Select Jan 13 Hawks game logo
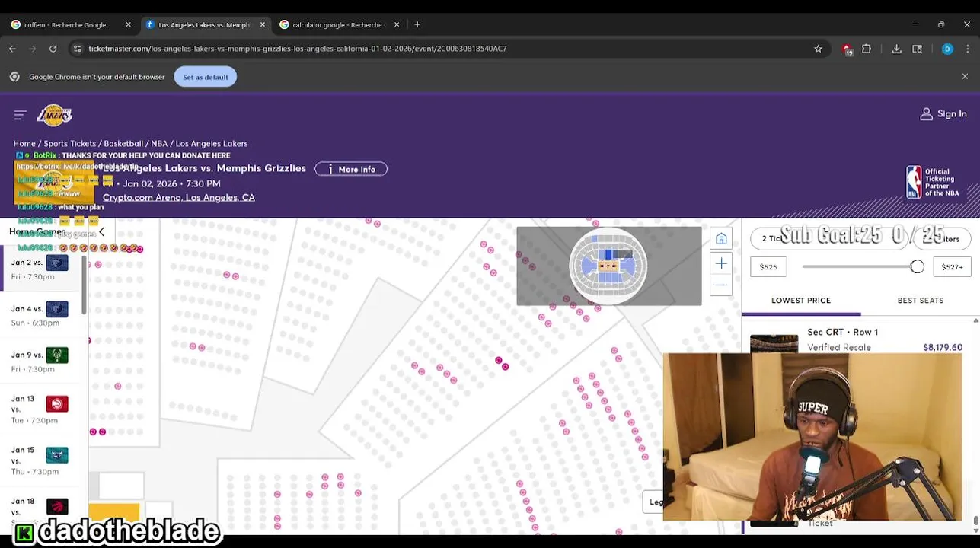Screen dimensions: 980x548 coord(57,403)
